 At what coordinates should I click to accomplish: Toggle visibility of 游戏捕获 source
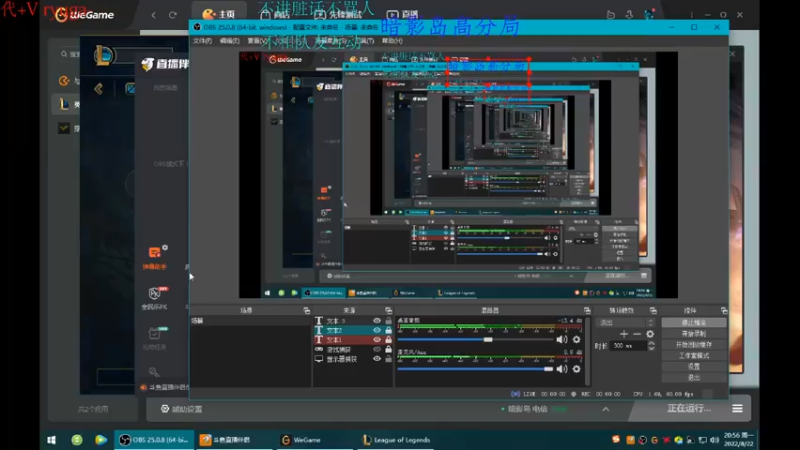[x=377, y=349]
